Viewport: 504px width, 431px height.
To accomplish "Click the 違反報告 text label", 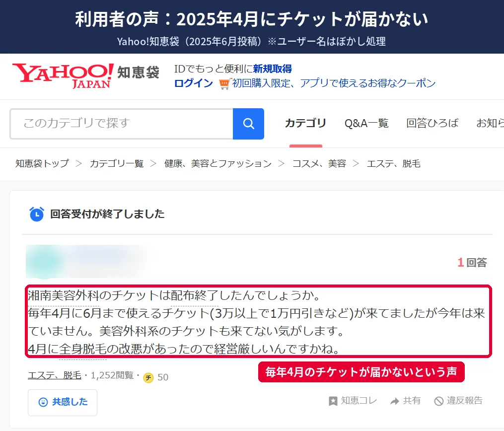I will 464,401.
